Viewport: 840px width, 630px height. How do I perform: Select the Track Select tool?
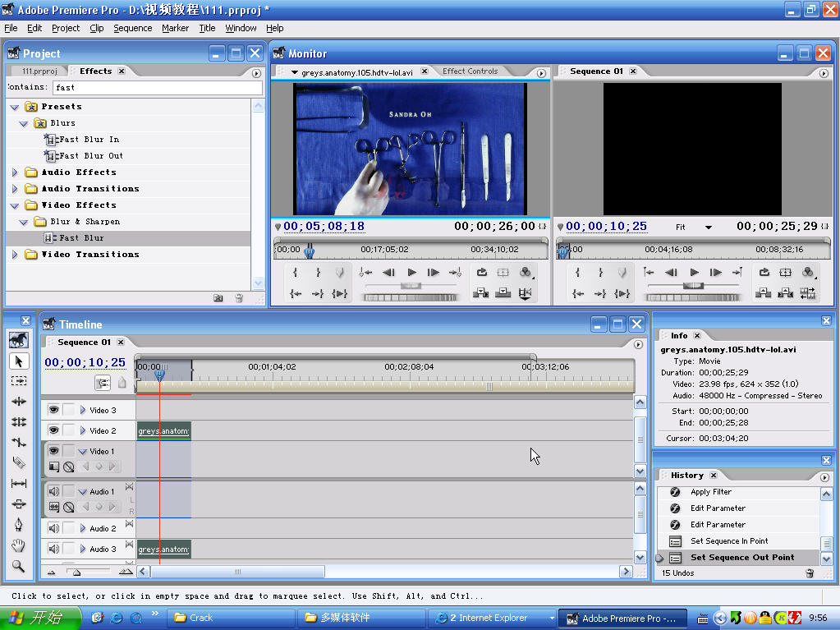coord(19,381)
